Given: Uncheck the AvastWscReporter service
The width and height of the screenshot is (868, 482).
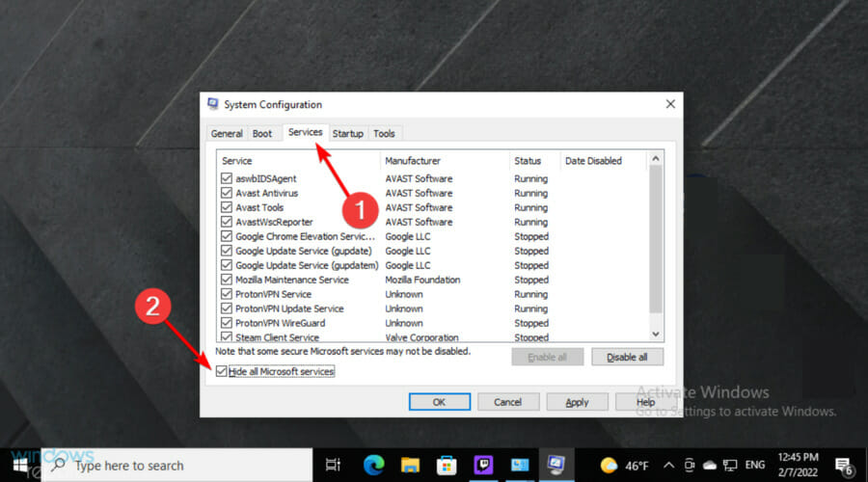Looking at the screenshot, I should (x=226, y=222).
